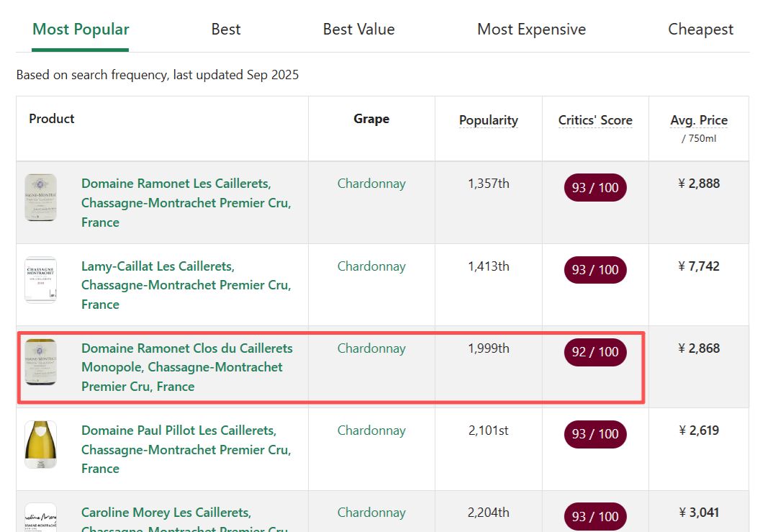Open Caroline Morey Les Caillerets link

166,513
